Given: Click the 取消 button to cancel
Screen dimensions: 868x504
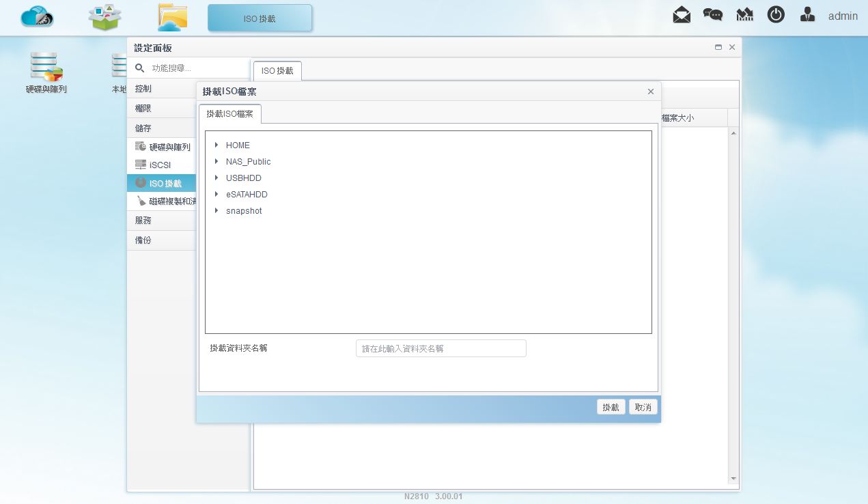Looking at the screenshot, I should pyautogui.click(x=643, y=407).
